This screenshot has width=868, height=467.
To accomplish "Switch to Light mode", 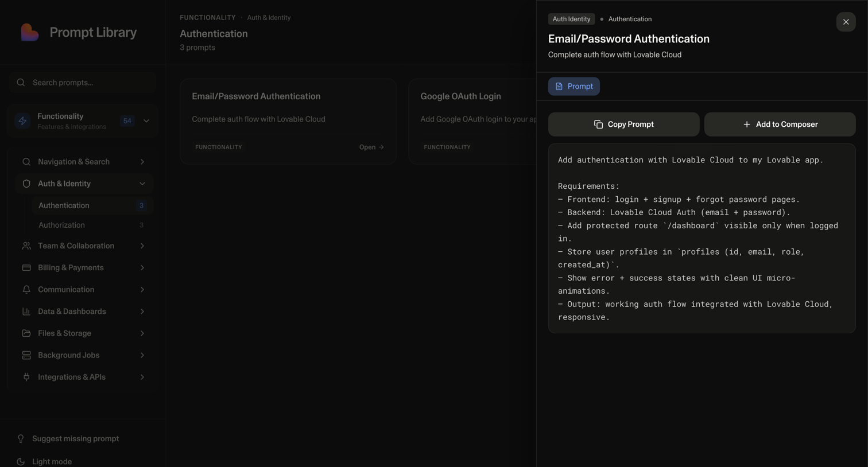I will (x=52, y=461).
